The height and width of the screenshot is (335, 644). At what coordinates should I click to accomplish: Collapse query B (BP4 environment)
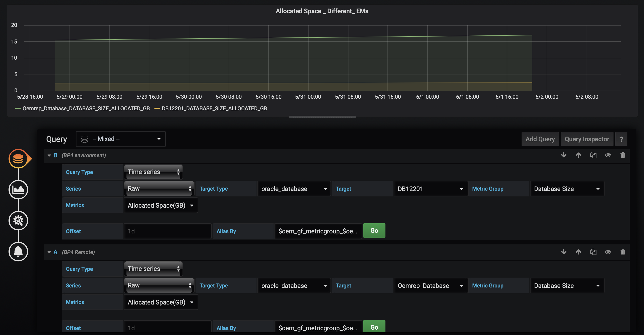click(x=49, y=155)
